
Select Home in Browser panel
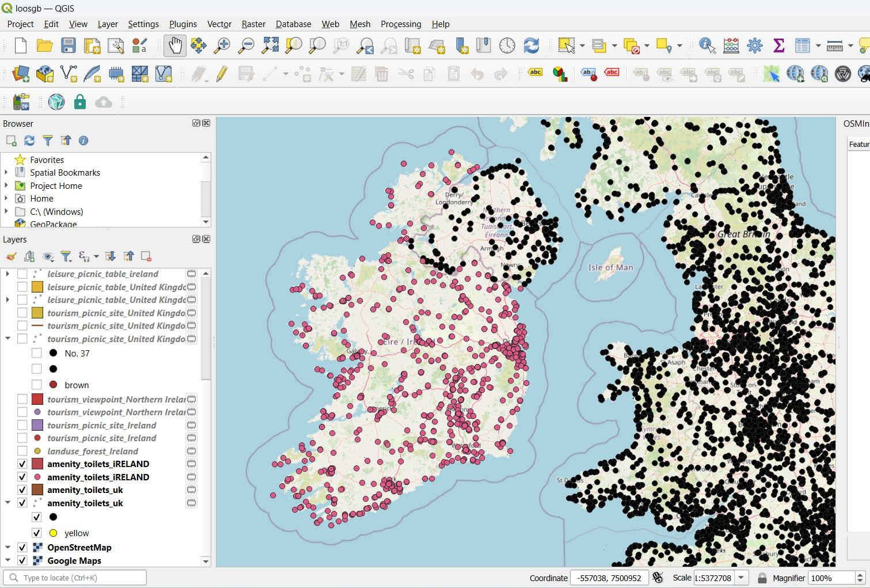click(41, 198)
